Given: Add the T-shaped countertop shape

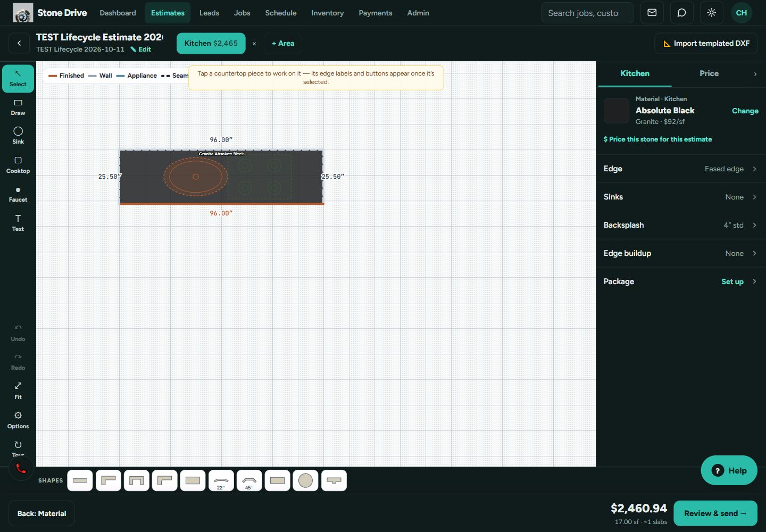Looking at the screenshot, I should pyautogui.click(x=334, y=480).
